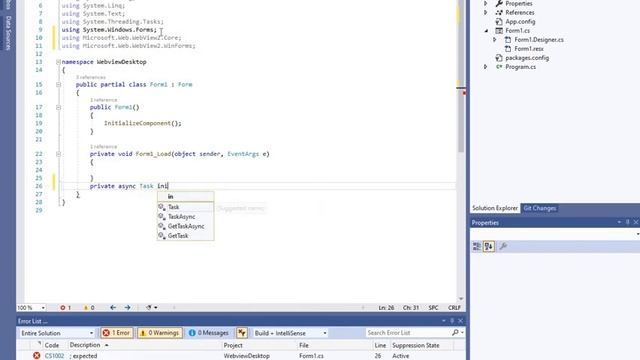Collapse the Form1 class code block
The image size is (640, 360).
[58, 84]
